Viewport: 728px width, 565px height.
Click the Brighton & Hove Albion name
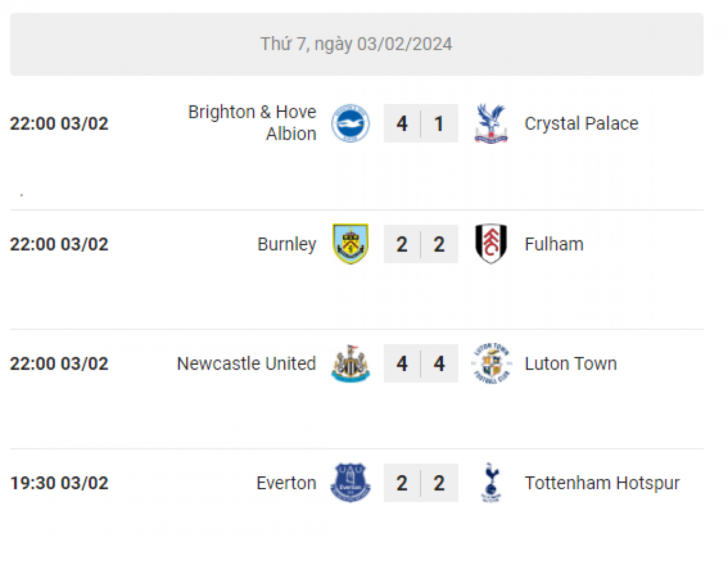pos(252,123)
